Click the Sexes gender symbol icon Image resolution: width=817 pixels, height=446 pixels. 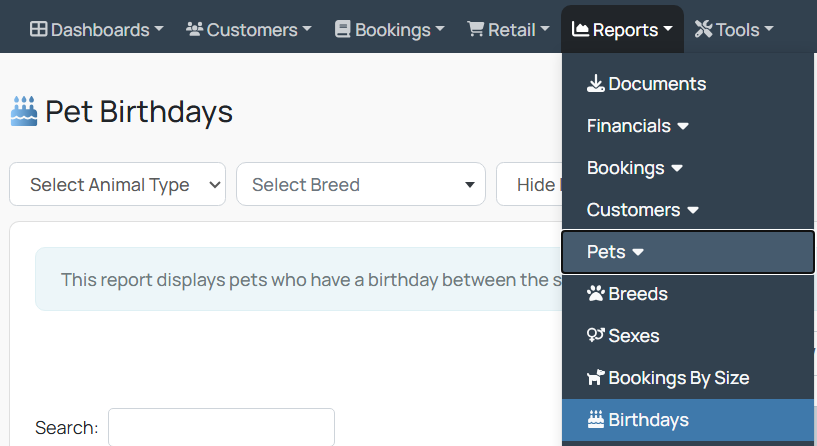(x=596, y=335)
